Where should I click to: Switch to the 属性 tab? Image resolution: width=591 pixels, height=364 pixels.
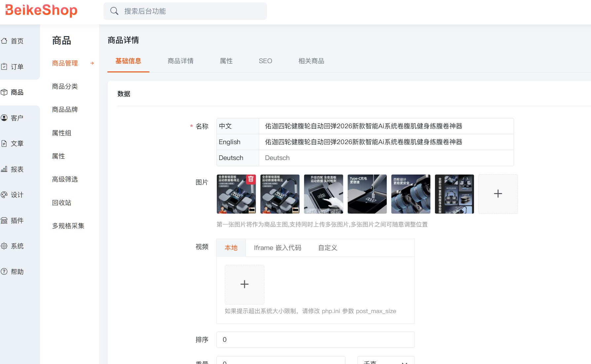coord(226,61)
